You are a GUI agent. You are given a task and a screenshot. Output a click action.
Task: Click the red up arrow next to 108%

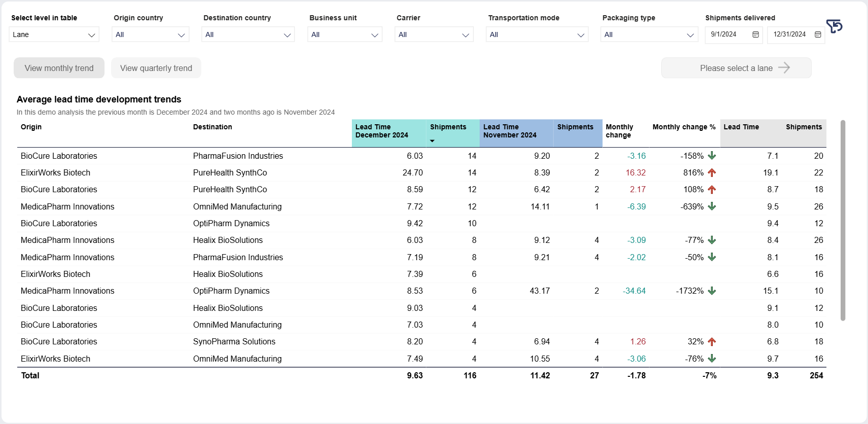pyautogui.click(x=712, y=189)
